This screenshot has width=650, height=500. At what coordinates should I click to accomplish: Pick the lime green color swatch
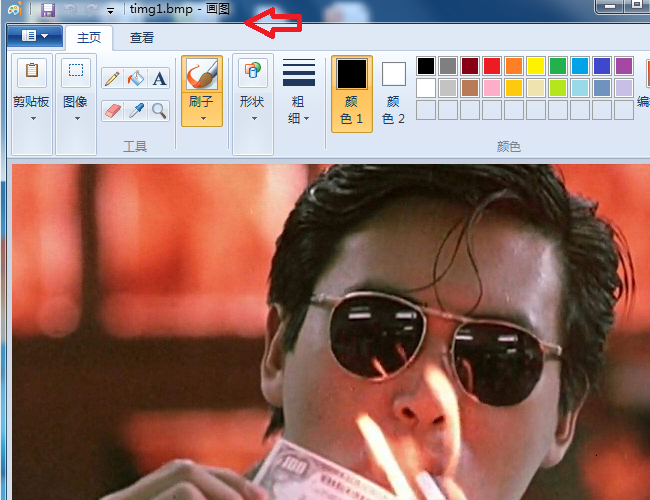point(558,88)
